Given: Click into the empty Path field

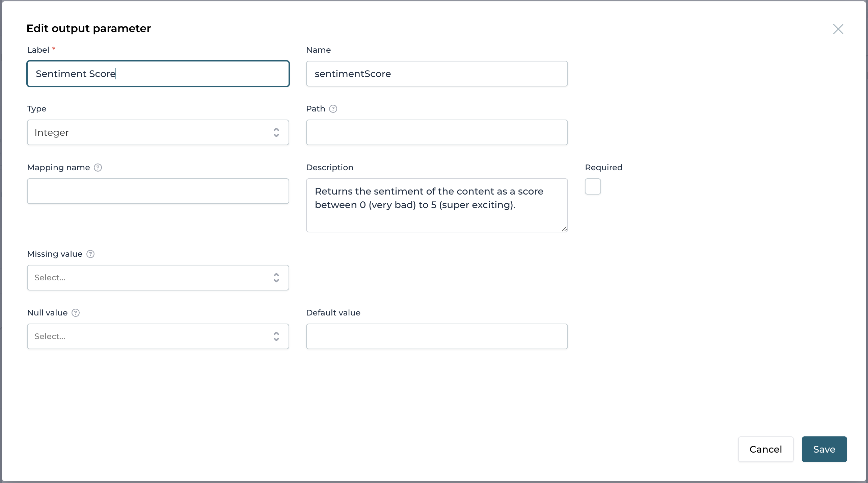Looking at the screenshot, I should point(437,132).
